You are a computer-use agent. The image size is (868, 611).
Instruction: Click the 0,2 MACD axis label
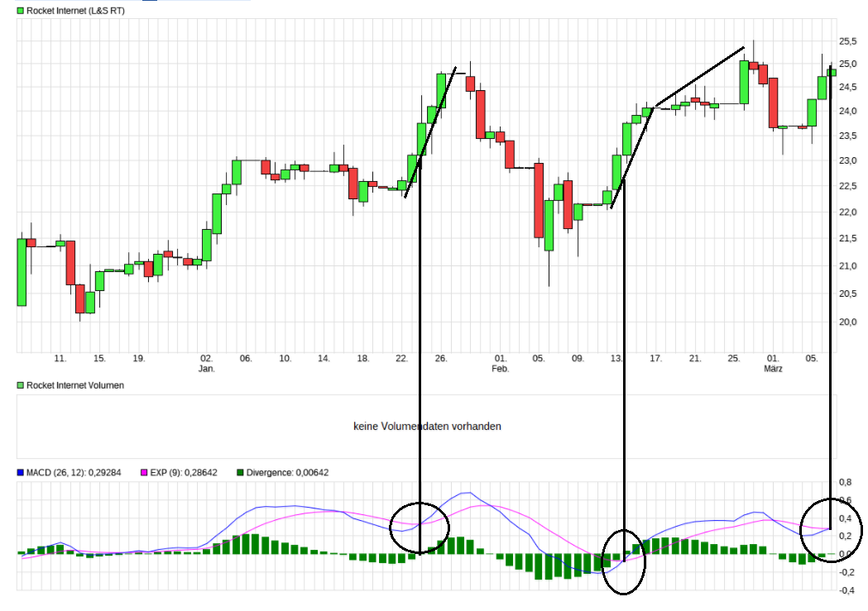click(x=846, y=537)
